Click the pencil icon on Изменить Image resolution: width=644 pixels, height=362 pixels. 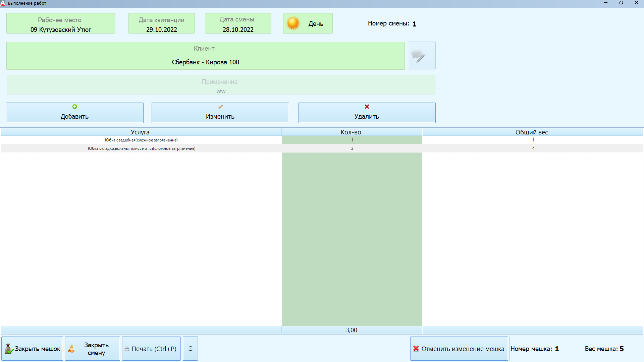(220, 107)
